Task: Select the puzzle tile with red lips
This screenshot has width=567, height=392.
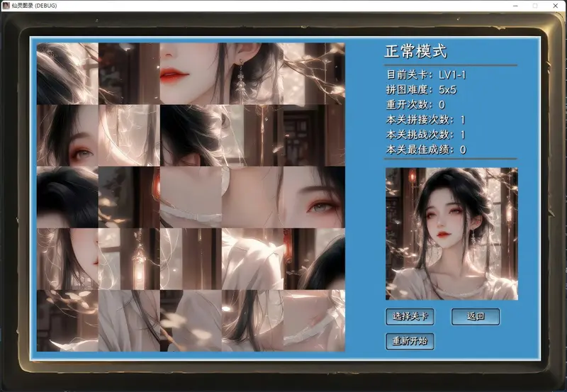Action: [x=190, y=74]
